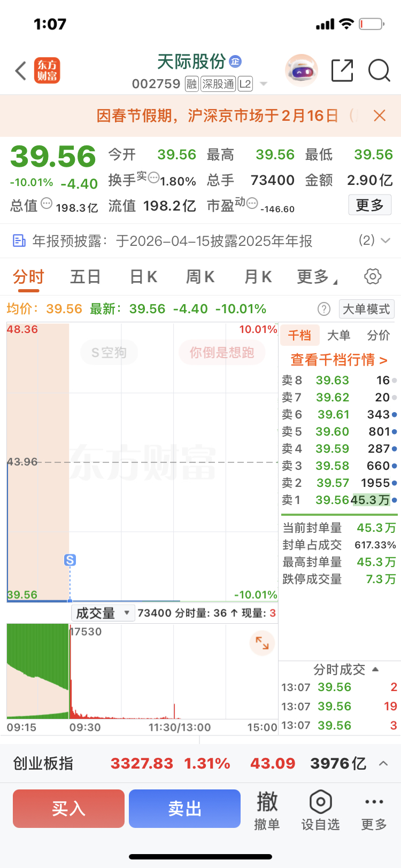The width and height of the screenshot is (401, 868).
Task: Tap the share export icon
Action: click(x=342, y=71)
